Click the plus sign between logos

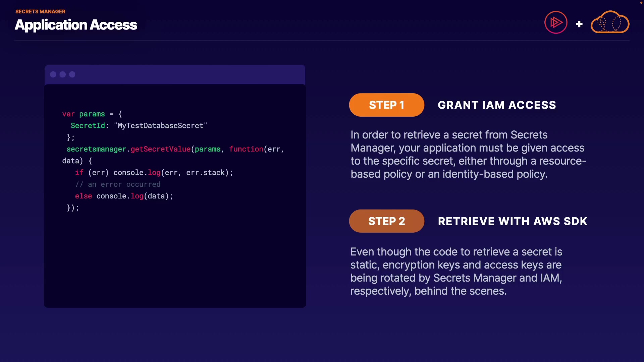579,24
